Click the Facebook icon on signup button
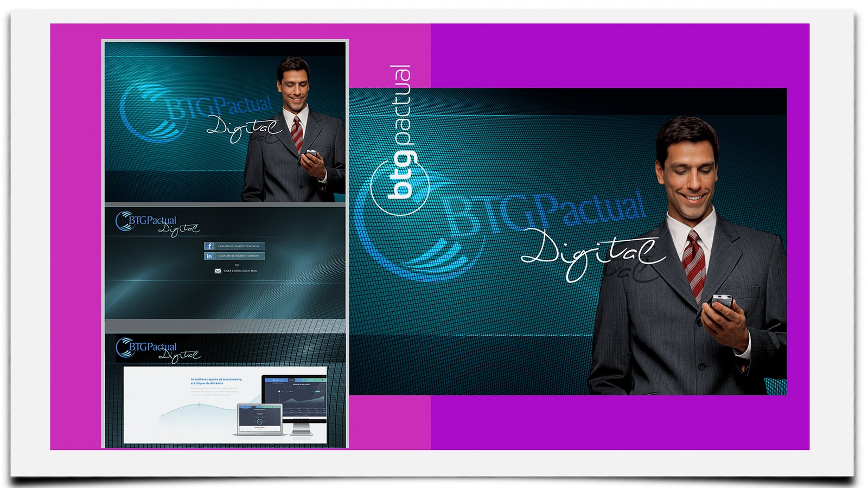Viewport: 868px width, 488px height. (x=209, y=246)
